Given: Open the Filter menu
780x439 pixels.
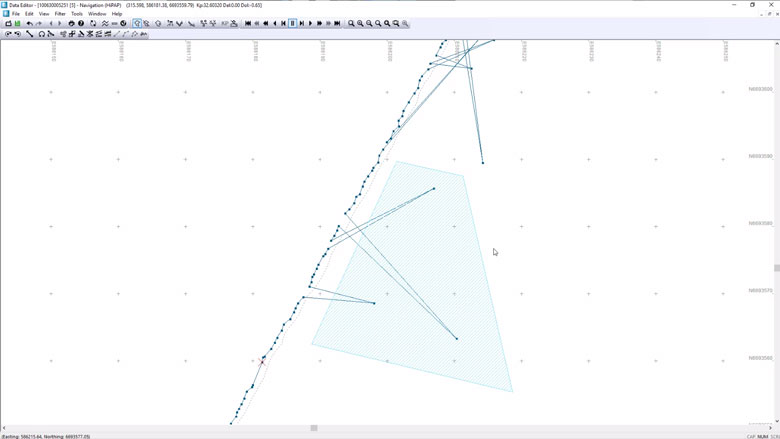Looking at the screenshot, I should (x=60, y=14).
